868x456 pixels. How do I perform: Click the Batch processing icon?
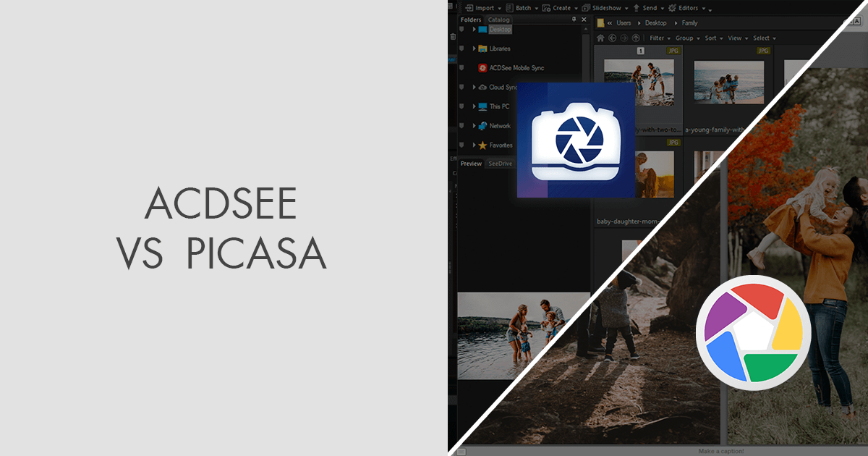pos(509,8)
